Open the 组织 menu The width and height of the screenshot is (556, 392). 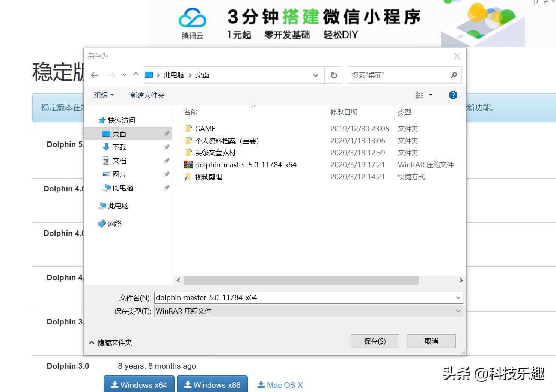coord(103,95)
